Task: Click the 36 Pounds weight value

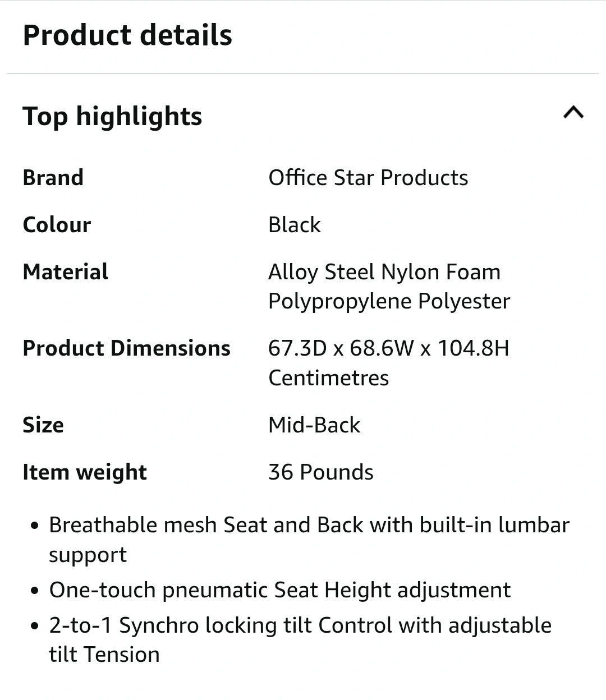Action: [321, 472]
